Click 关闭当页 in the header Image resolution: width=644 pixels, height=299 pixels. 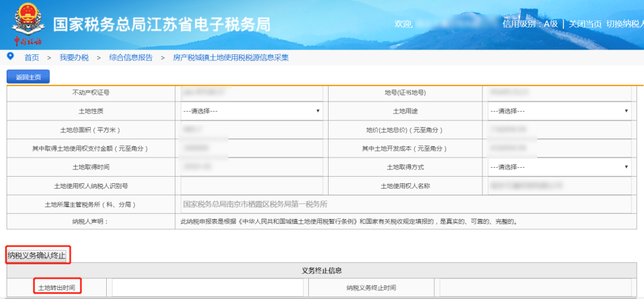click(584, 24)
